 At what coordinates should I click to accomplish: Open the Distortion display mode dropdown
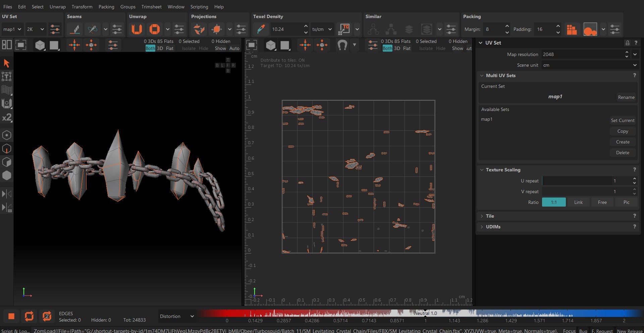click(x=177, y=316)
